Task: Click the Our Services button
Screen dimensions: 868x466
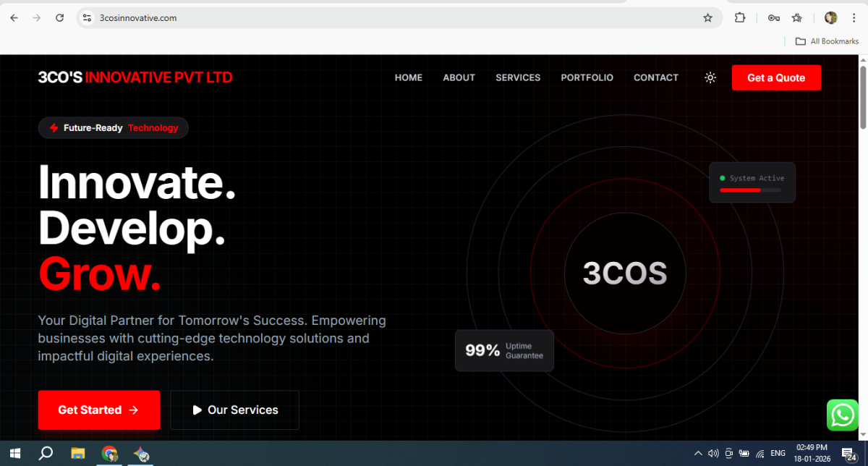Action: (x=234, y=410)
